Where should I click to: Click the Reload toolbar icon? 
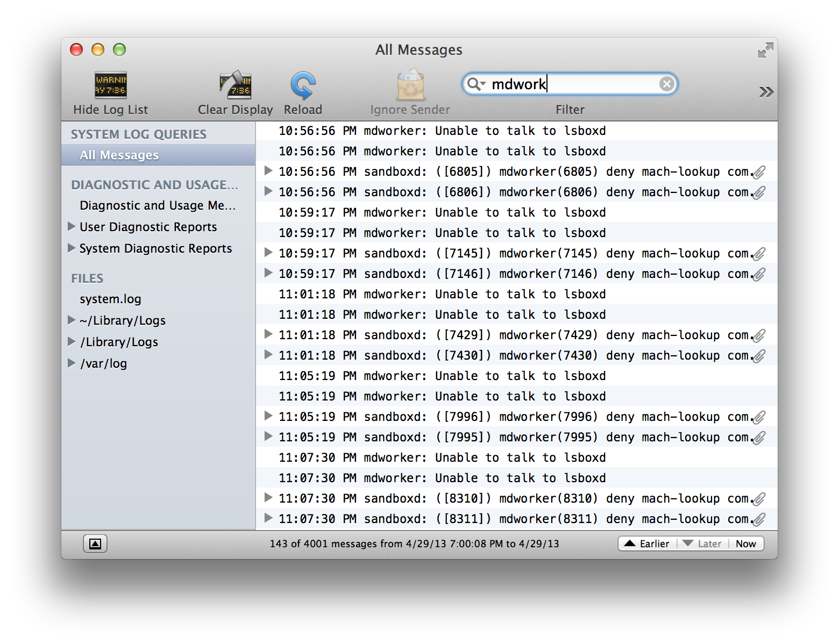[303, 85]
